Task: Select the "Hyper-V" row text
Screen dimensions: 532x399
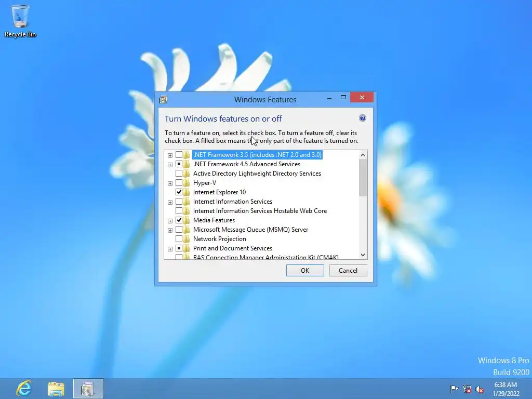Action: pos(205,183)
